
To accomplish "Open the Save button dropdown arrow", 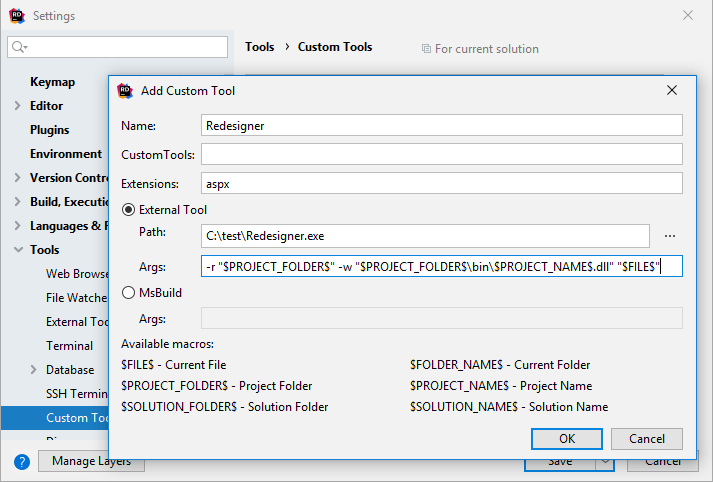I will point(605,461).
